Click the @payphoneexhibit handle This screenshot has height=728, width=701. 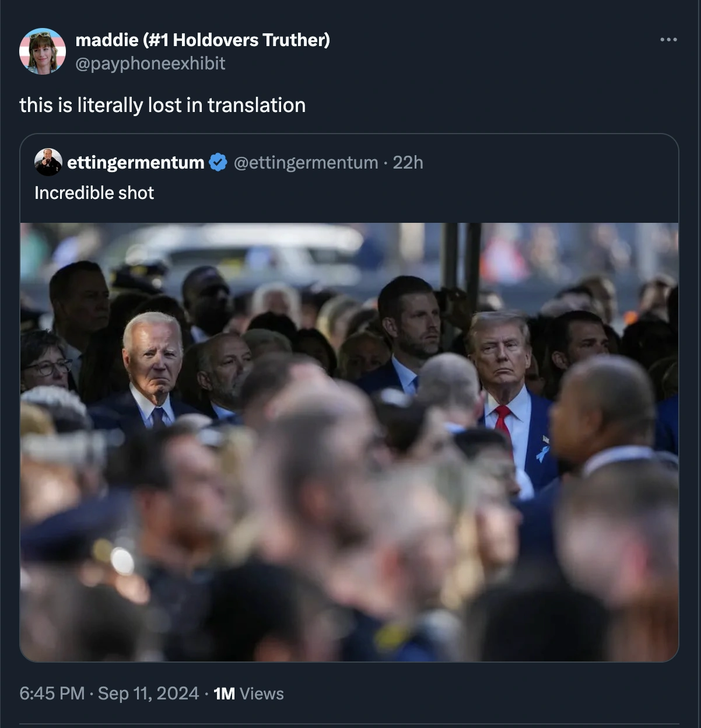[x=150, y=63]
